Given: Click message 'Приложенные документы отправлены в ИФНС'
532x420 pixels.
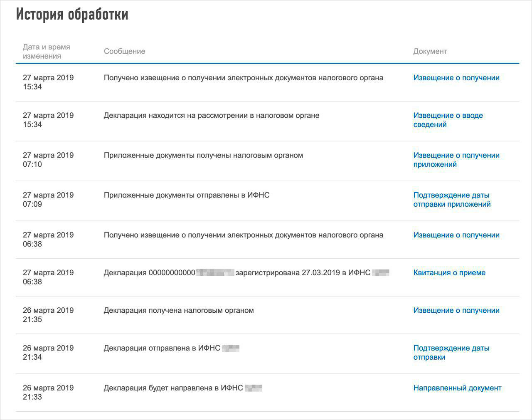Looking at the screenshot, I should (x=186, y=195).
